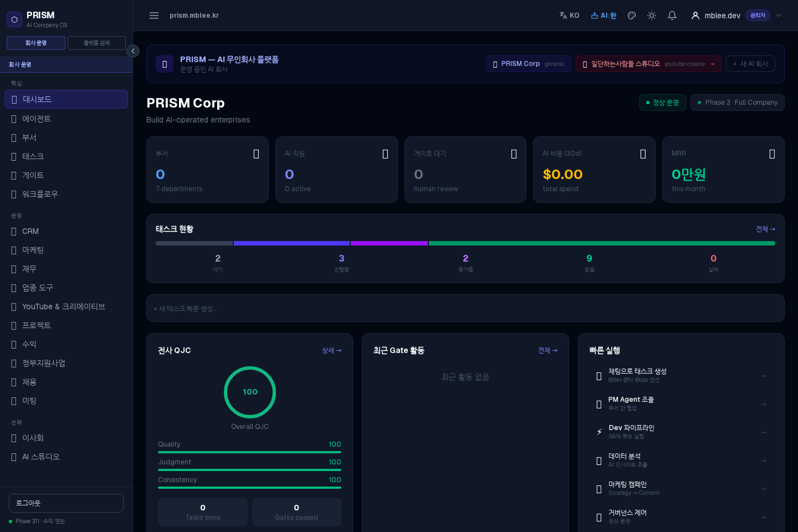798x532 pixels.
Task: Click the 게이트 sidebar icon
Action: (x=14, y=175)
